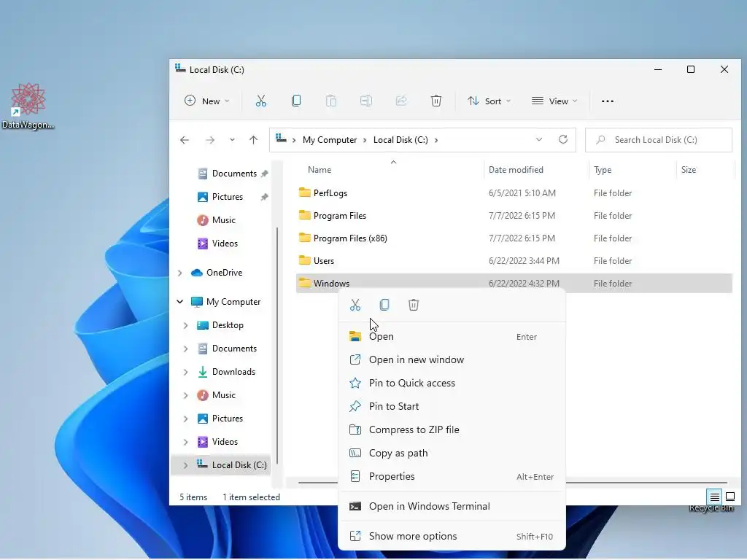The width and height of the screenshot is (747, 560).
Task: Choose Open in Windows Terminal
Action: [452, 507]
